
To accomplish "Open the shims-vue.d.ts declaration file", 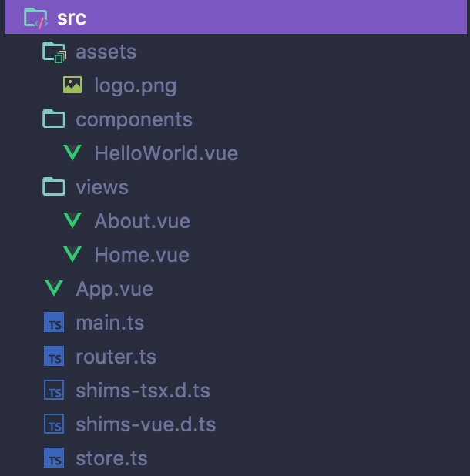I will coord(146,424).
